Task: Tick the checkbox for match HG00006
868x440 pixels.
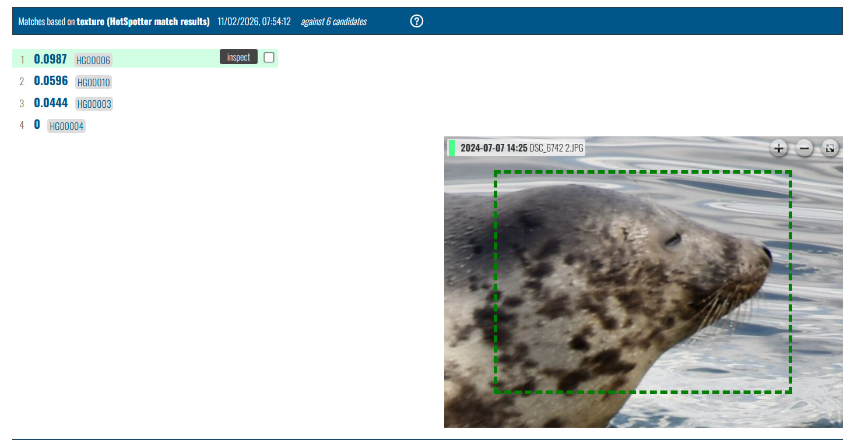Action: (269, 57)
